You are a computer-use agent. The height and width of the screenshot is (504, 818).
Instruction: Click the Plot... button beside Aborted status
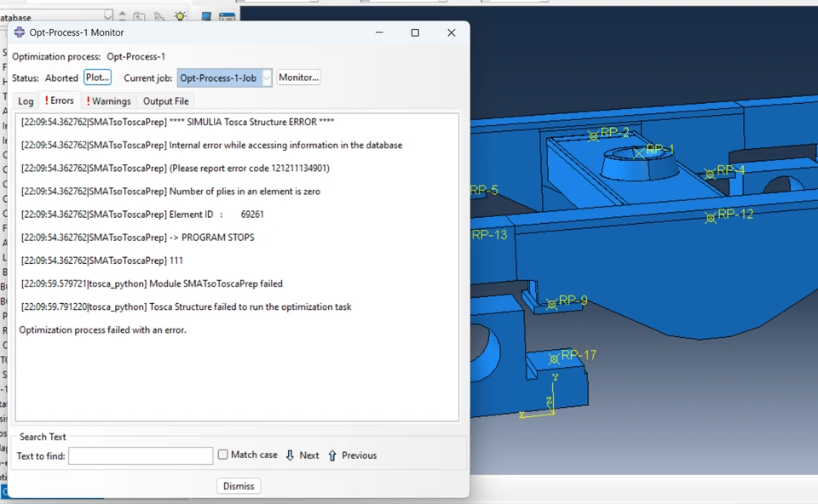[97, 77]
